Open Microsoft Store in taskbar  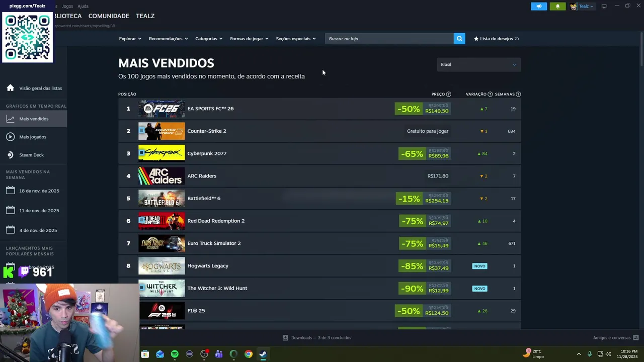145,354
